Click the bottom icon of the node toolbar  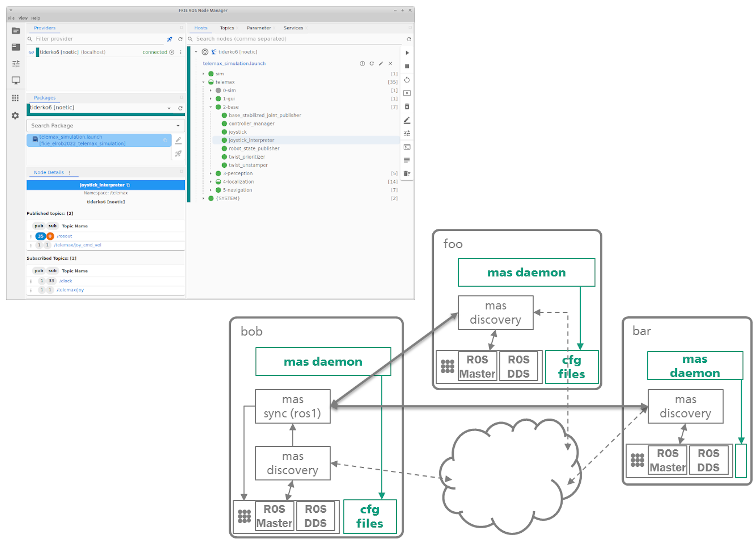point(407,173)
